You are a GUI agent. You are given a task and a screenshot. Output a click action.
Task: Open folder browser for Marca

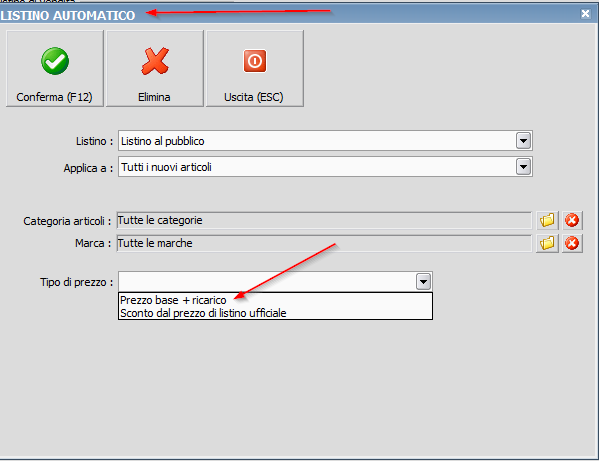coord(547,243)
